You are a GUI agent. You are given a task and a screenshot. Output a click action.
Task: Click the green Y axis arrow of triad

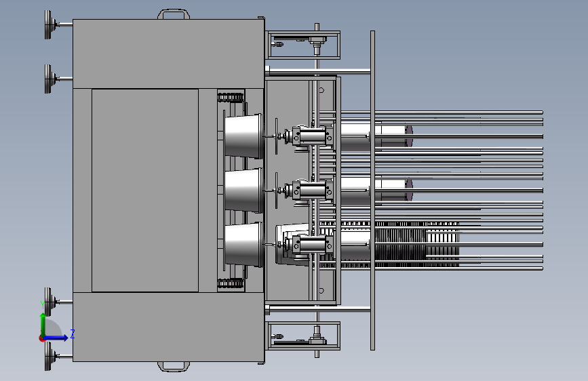[x=43, y=325]
